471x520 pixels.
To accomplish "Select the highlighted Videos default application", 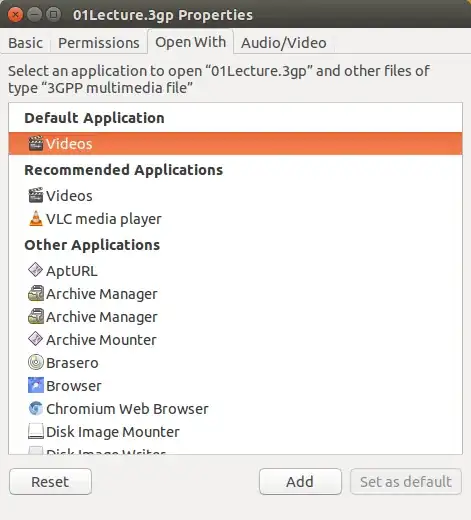I will 235,144.
